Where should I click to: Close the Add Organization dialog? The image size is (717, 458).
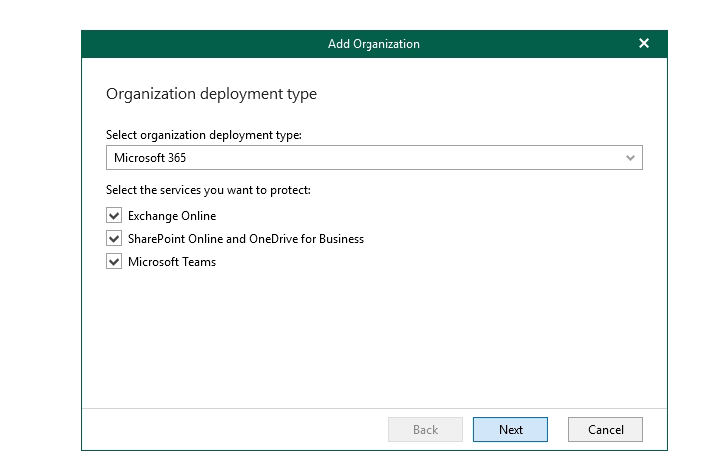click(x=643, y=43)
